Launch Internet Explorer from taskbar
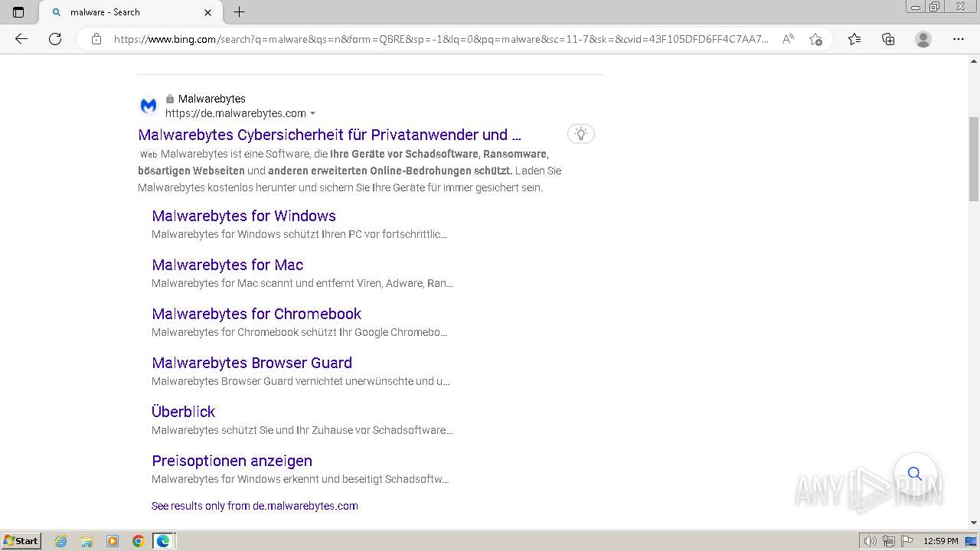The image size is (980, 551). [x=61, y=541]
